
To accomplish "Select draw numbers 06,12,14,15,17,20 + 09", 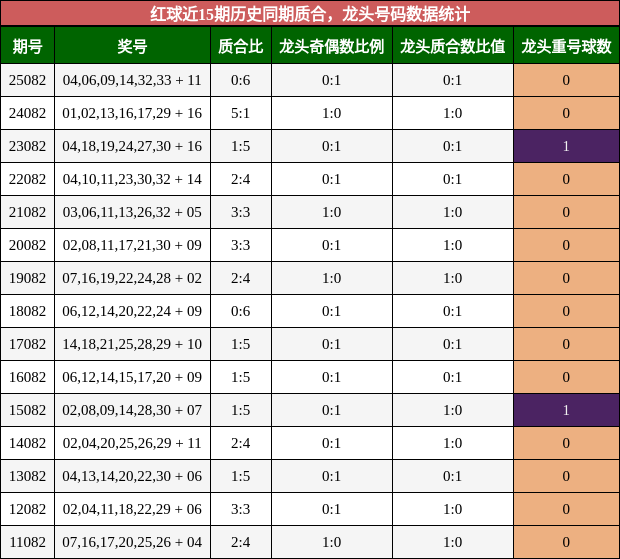I will [132, 377].
